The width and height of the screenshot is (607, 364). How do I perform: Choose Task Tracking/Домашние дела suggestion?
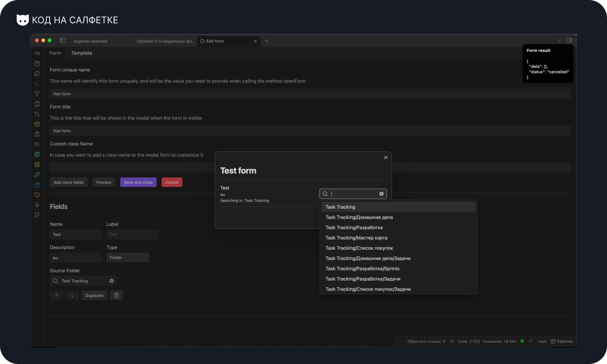click(398, 217)
